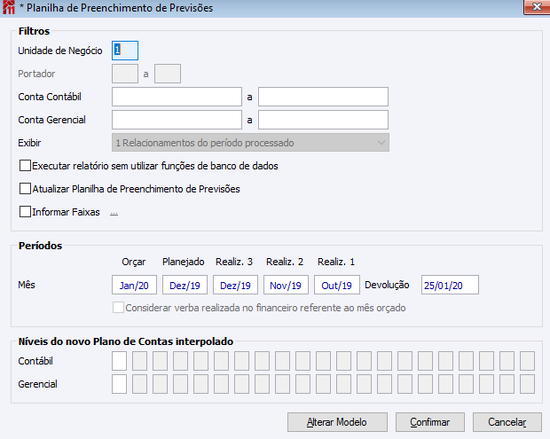Click the second Gerencial level box

(140, 384)
